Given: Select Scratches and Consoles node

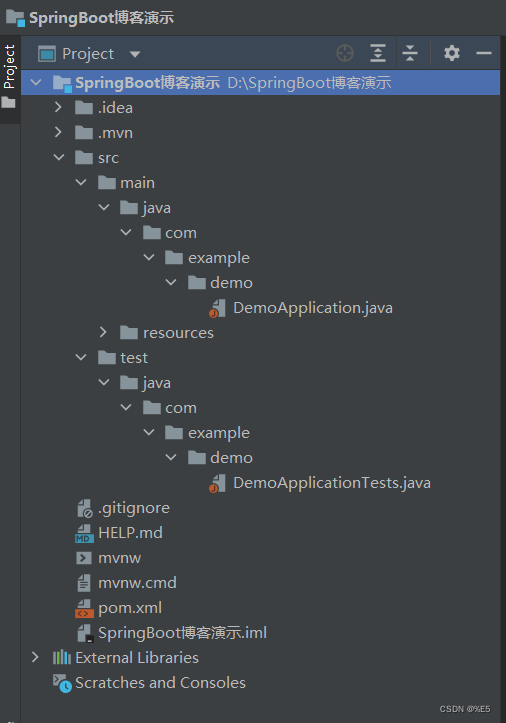Looking at the screenshot, I should (160, 683).
